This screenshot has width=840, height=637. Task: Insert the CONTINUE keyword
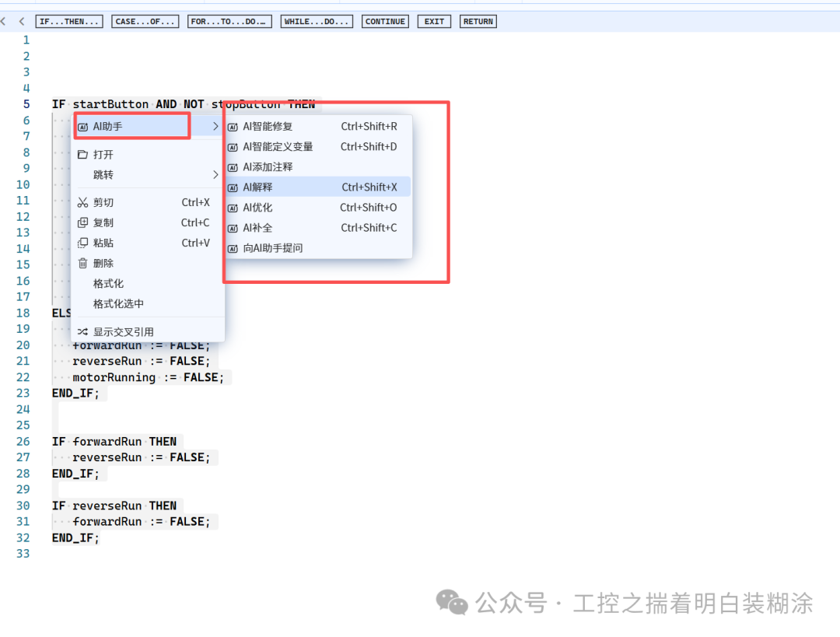(x=385, y=22)
